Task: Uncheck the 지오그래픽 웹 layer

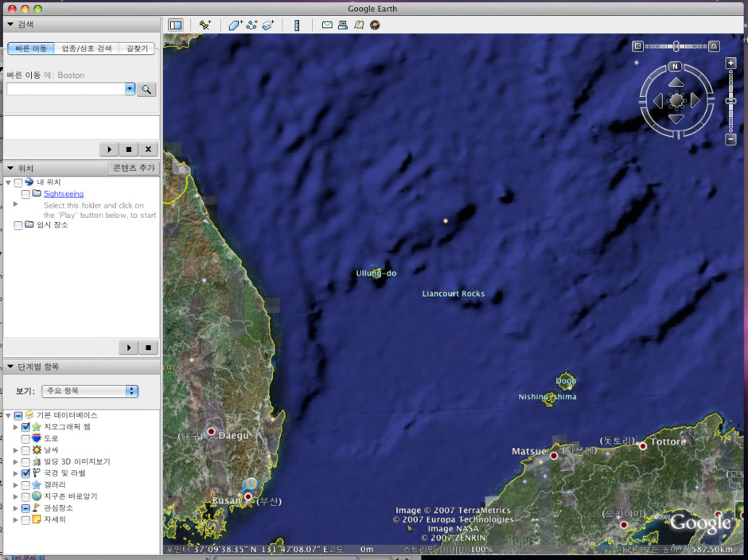Action: (25, 427)
